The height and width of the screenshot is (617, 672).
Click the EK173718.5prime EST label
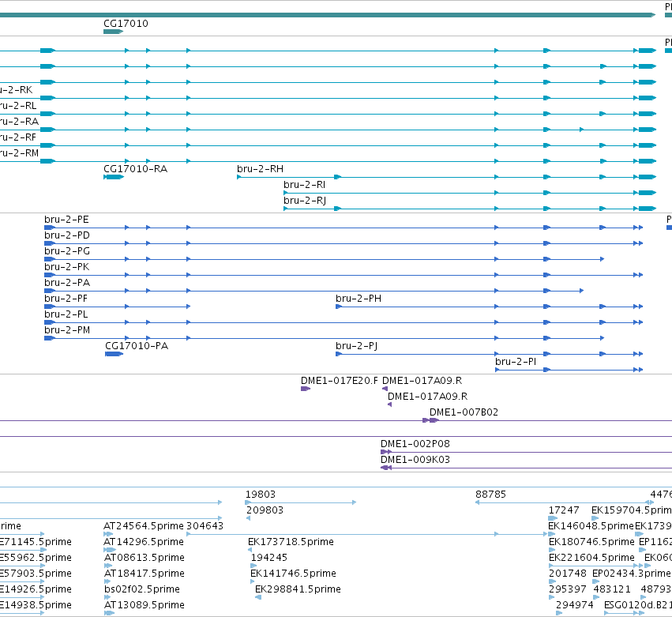pyautogui.click(x=291, y=542)
